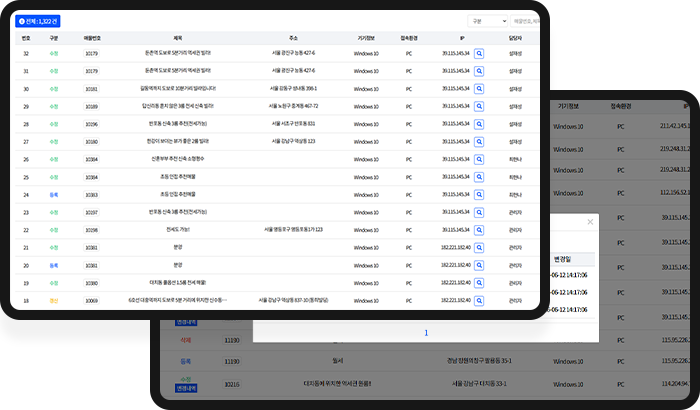This screenshot has width=700, height=410.
Task: Open the 구분 filter dropdown
Action: (x=488, y=21)
